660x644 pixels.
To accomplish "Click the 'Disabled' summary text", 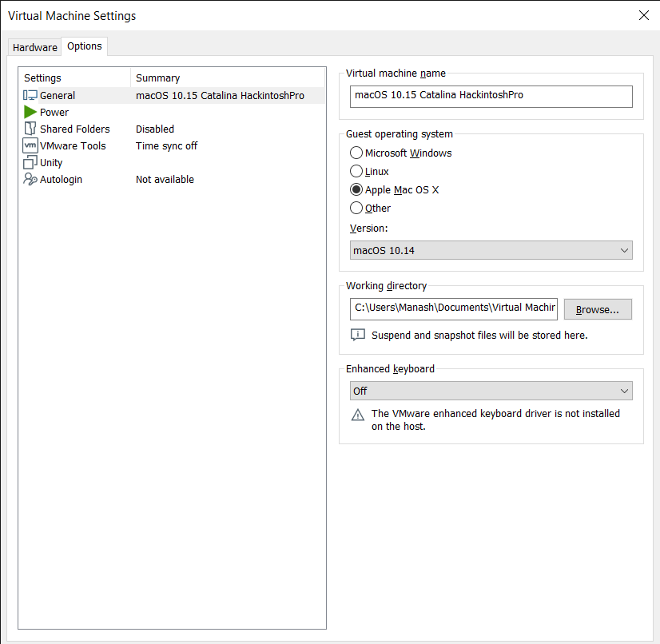I will tap(155, 129).
